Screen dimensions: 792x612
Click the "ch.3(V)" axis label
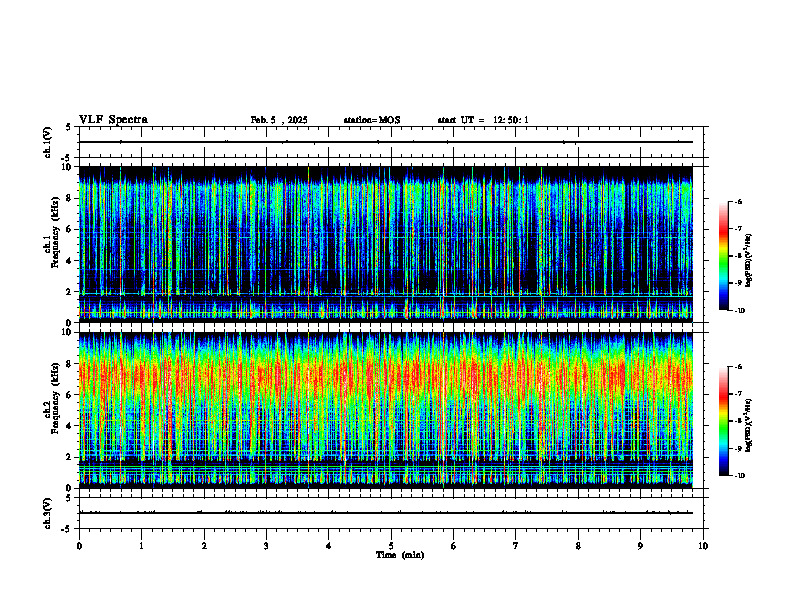point(48,513)
